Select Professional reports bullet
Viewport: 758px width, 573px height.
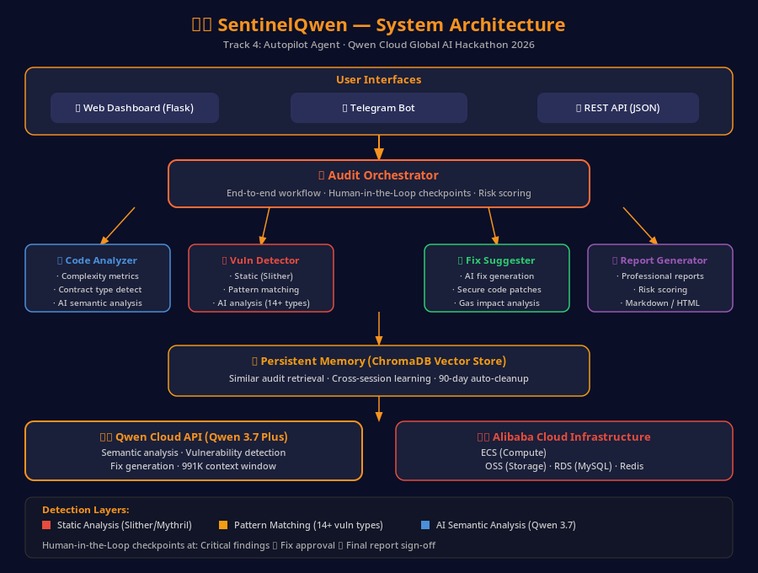pos(660,276)
